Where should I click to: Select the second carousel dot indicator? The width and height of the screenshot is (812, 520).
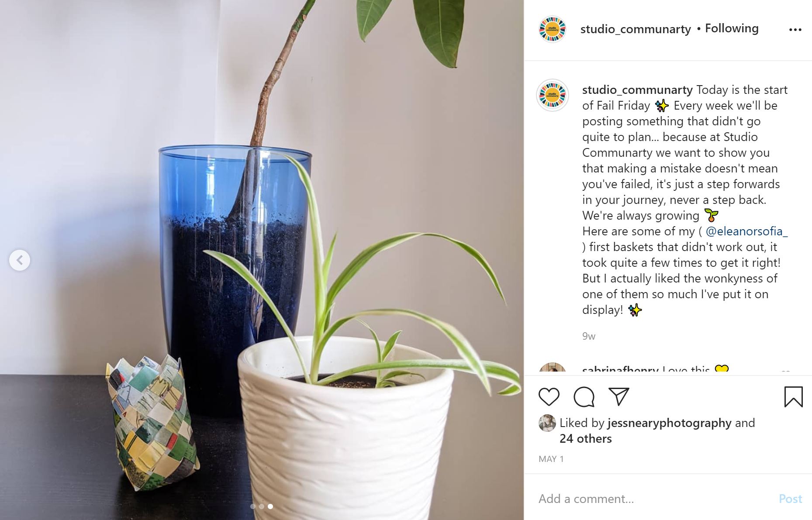(262, 506)
